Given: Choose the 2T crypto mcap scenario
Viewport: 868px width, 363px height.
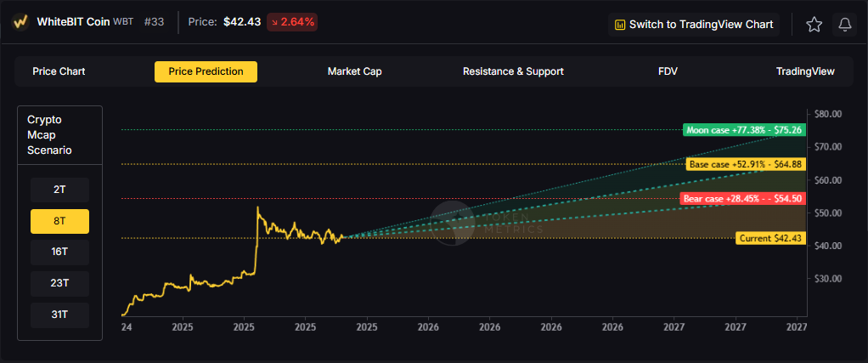Looking at the screenshot, I should click(59, 190).
